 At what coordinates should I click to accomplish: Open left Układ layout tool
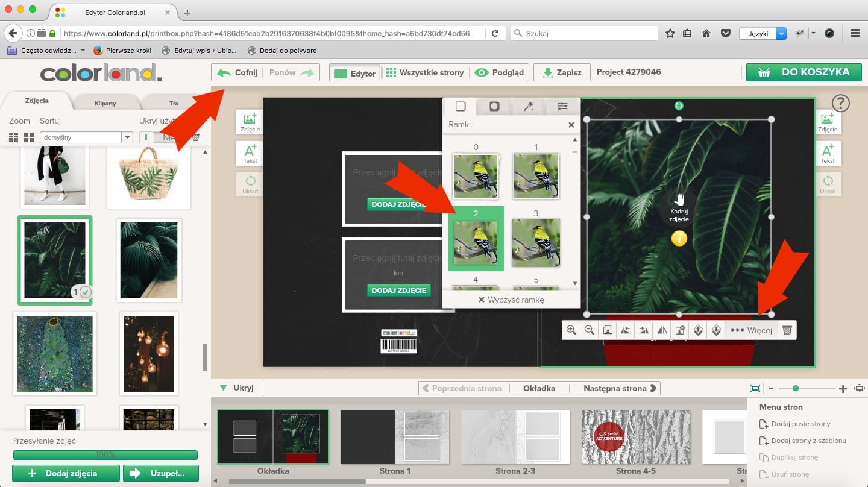point(250,184)
